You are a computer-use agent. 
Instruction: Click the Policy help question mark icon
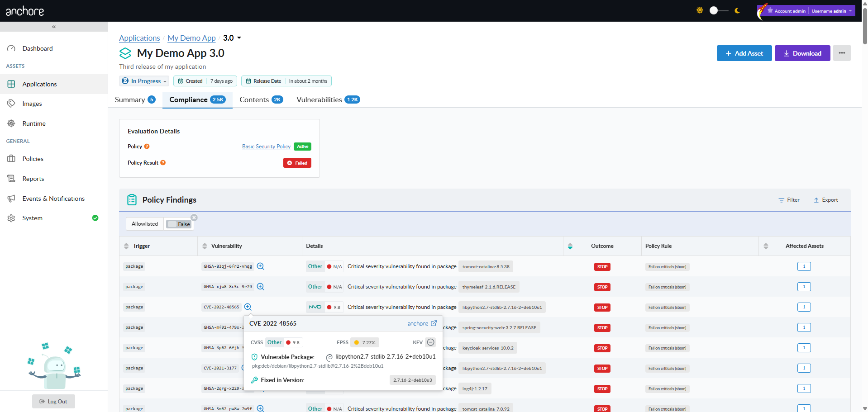(147, 147)
